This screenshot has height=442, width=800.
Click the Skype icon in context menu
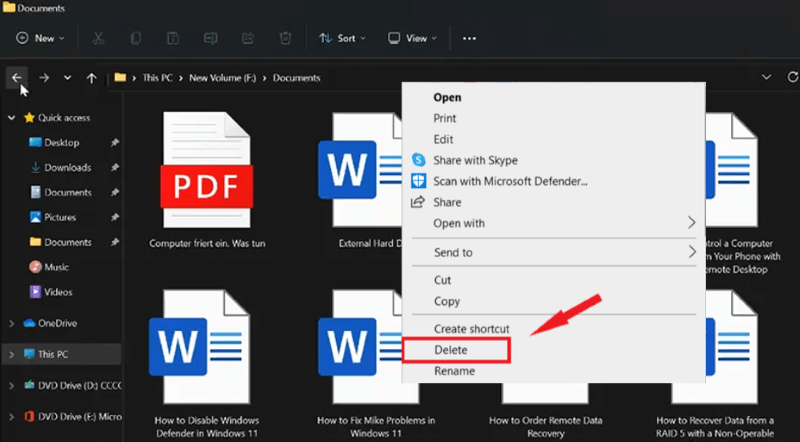click(x=418, y=160)
